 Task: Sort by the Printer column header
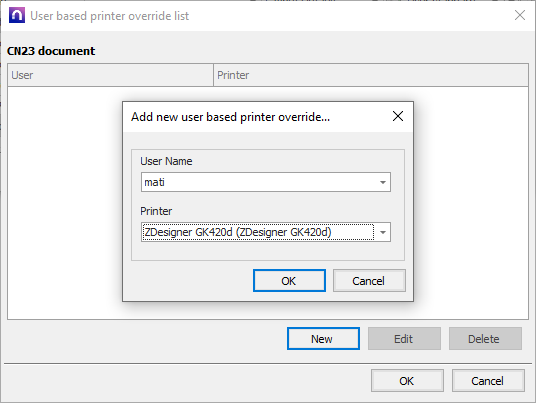click(371, 75)
